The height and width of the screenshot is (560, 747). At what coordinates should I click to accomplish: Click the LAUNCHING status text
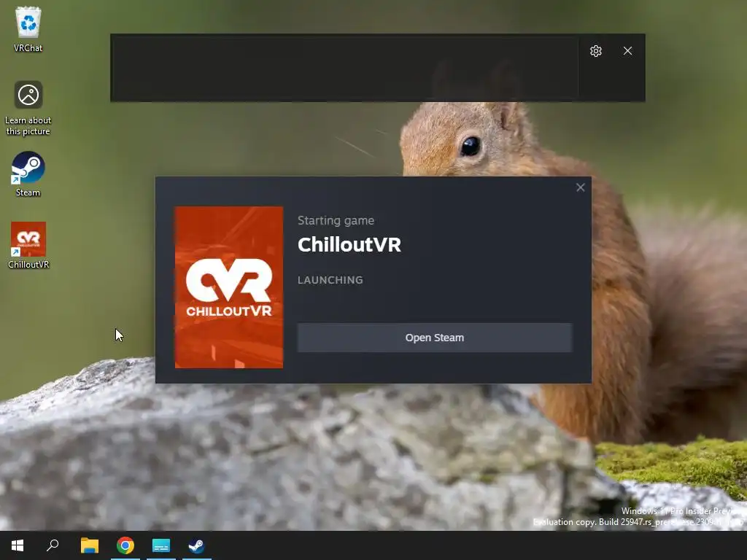pyautogui.click(x=330, y=280)
